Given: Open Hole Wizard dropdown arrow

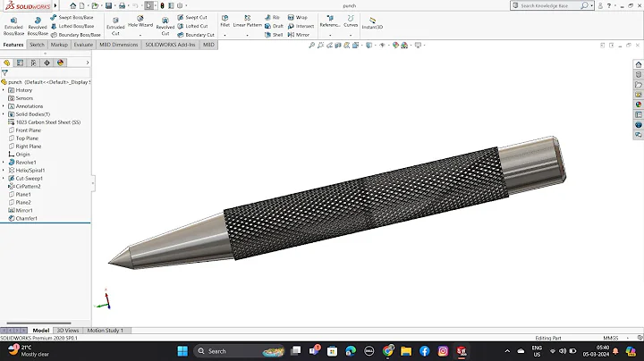Looking at the screenshot, I should 140,35.
